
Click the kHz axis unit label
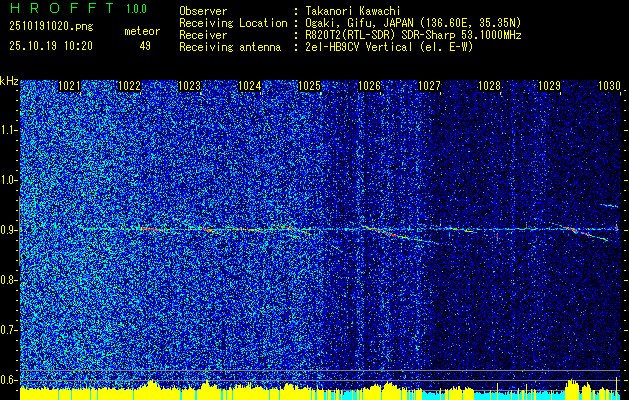point(9,81)
